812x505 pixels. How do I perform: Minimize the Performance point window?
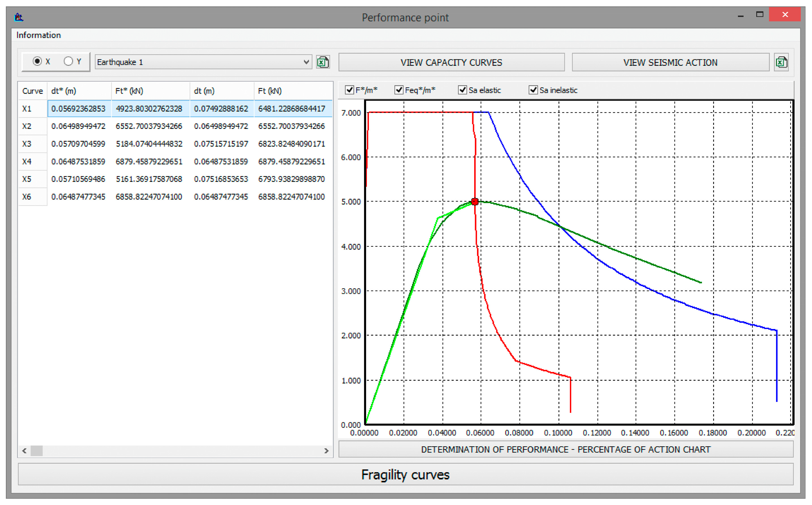coord(741,15)
